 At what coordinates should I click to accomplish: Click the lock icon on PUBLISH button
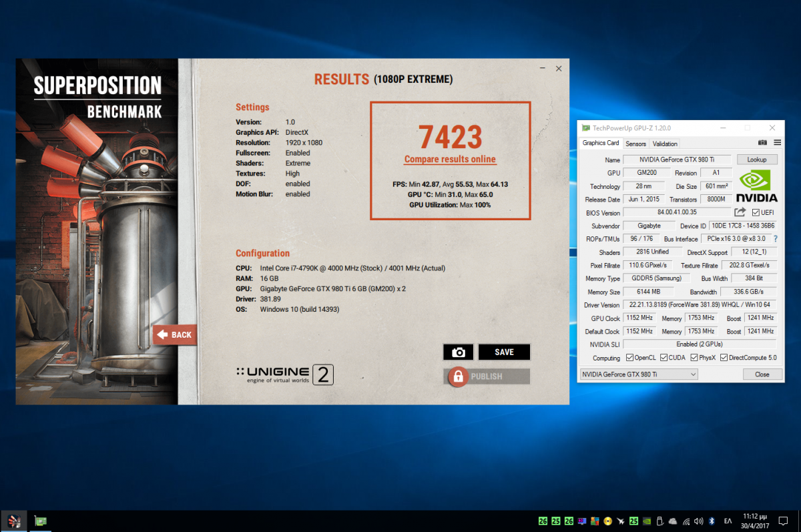[458, 376]
